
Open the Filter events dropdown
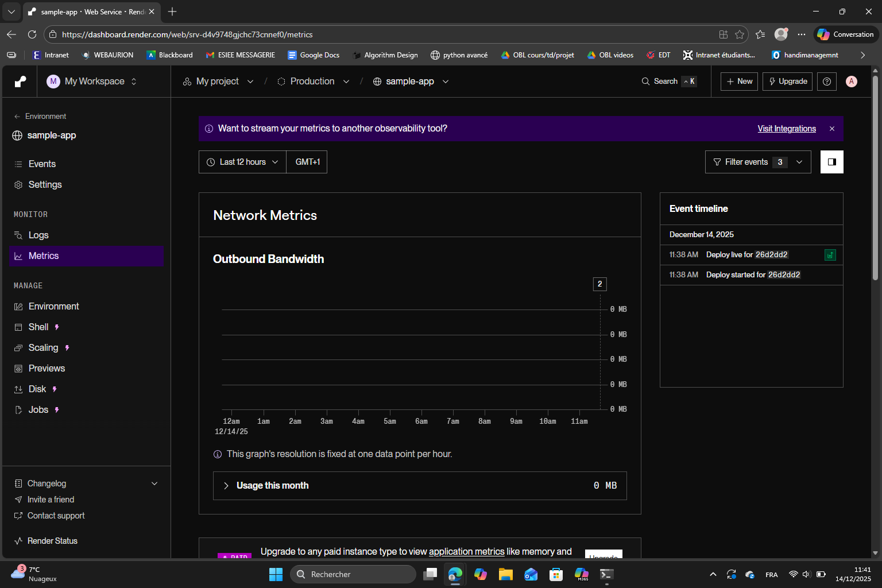click(x=757, y=162)
